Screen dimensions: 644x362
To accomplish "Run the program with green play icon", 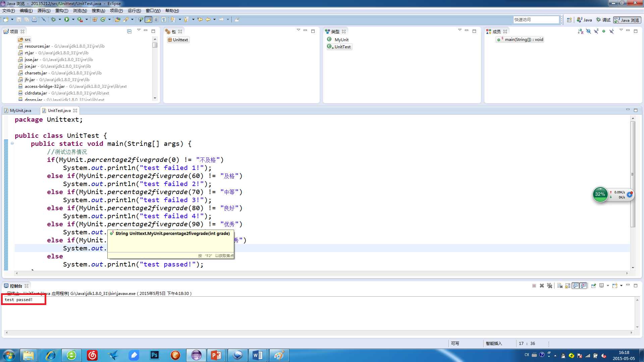I will point(67,19).
